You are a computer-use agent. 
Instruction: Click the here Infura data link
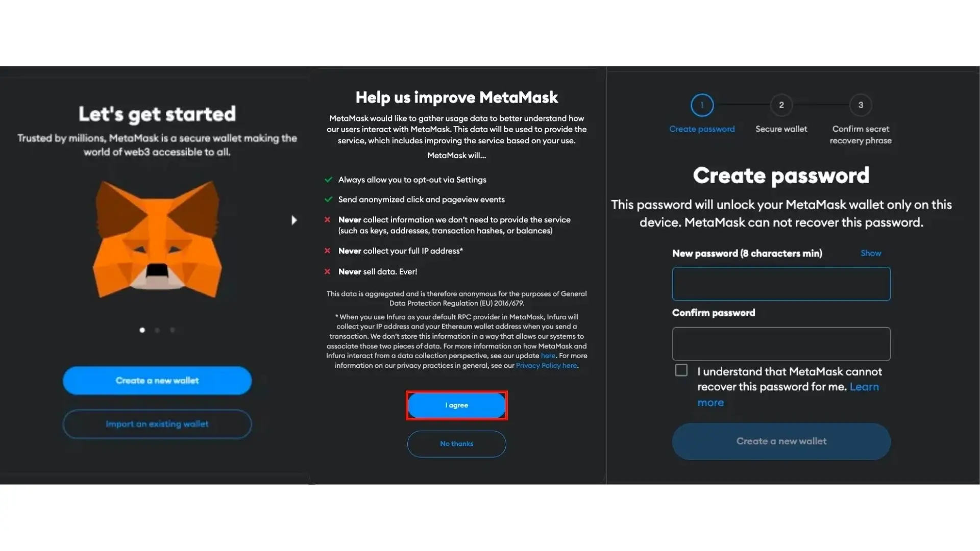(x=547, y=355)
